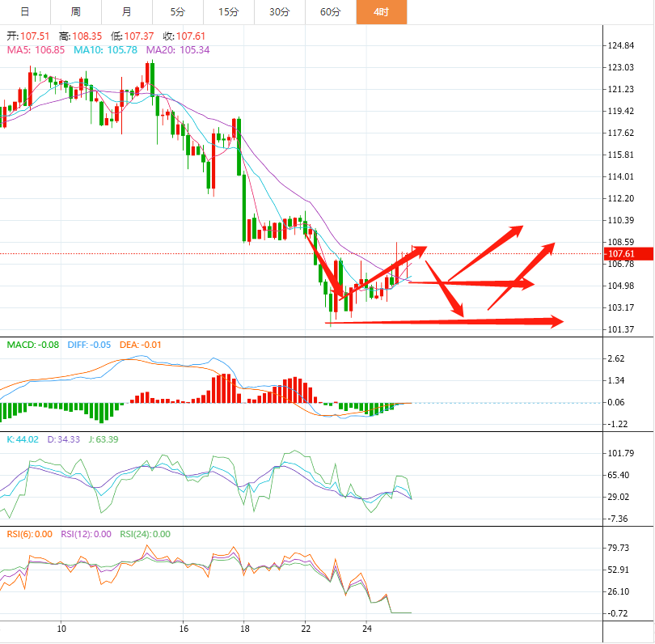
Task: Click the 收:107.61 close price value
Action: (x=184, y=36)
